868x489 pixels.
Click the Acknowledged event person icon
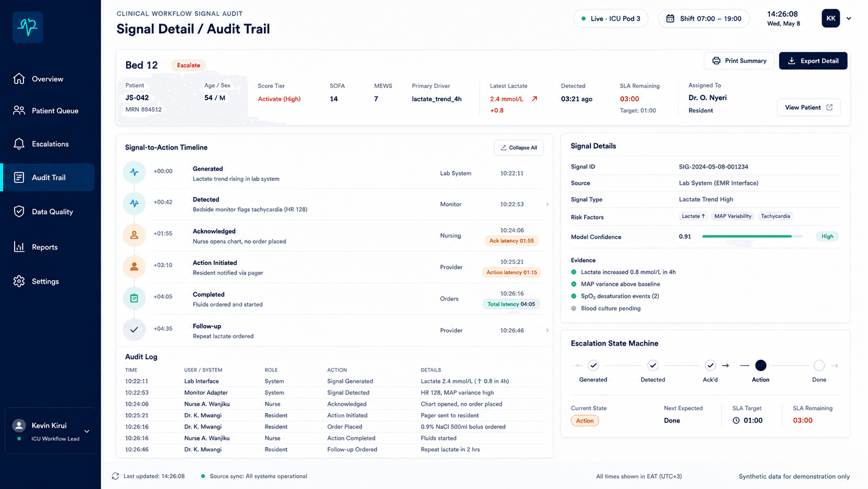[134, 235]
